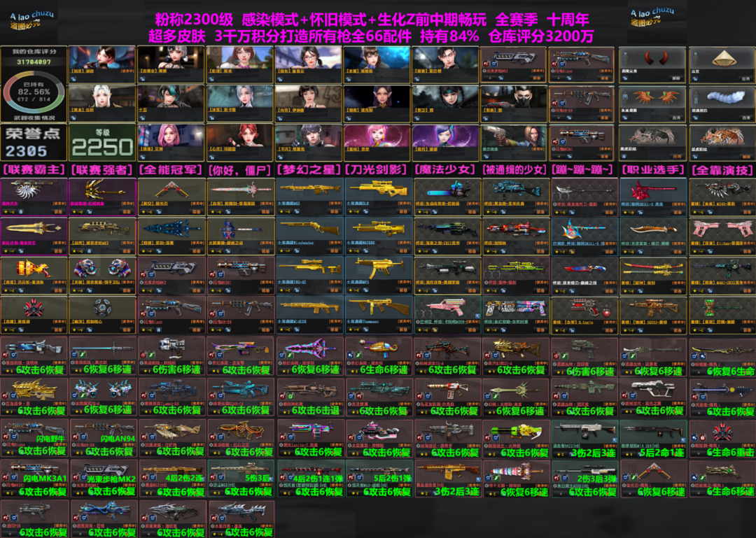Click the lock icon under the 【血魔女】 character
756x538 pixels.
pos(142,78)
